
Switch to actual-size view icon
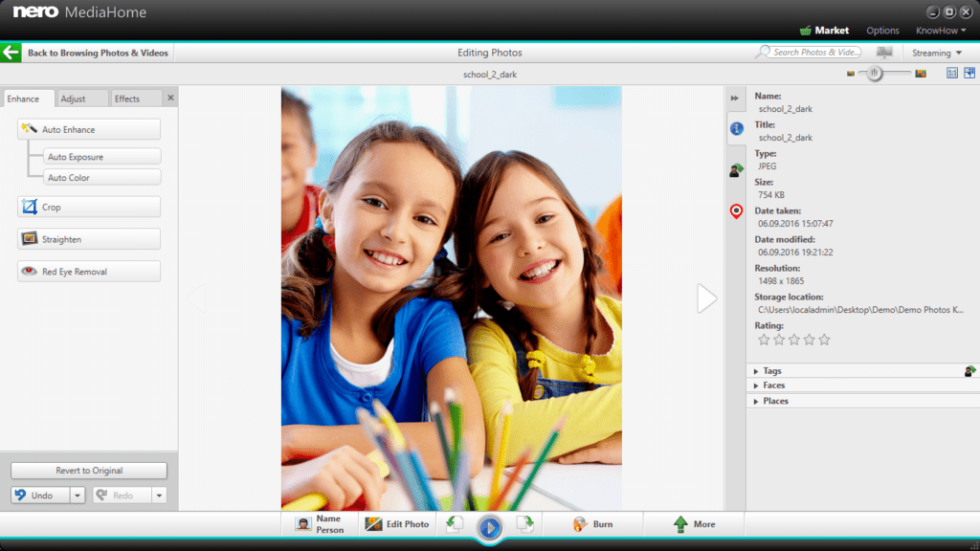[952, 73]
